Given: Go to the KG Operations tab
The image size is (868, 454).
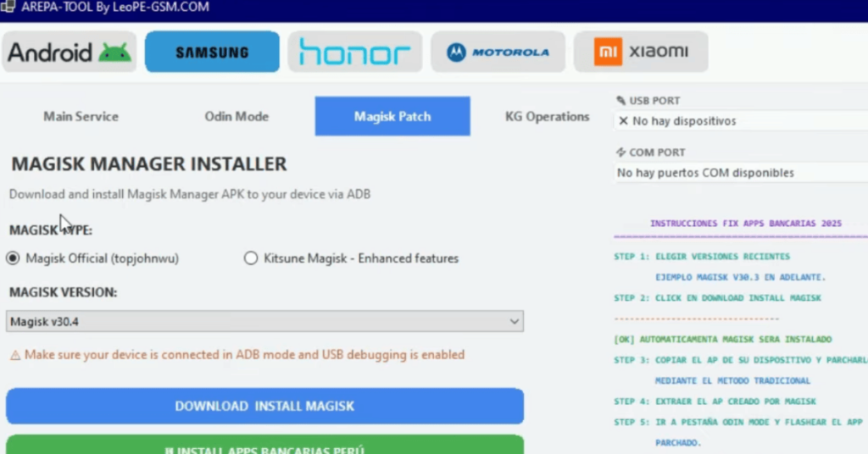Looking at the screenshot, I should [x=547, y=116].
